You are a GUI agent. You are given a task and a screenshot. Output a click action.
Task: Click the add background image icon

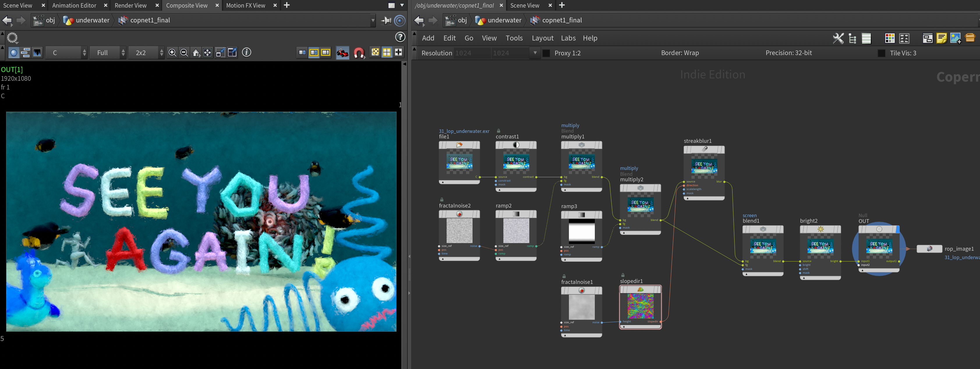(955, 38)
